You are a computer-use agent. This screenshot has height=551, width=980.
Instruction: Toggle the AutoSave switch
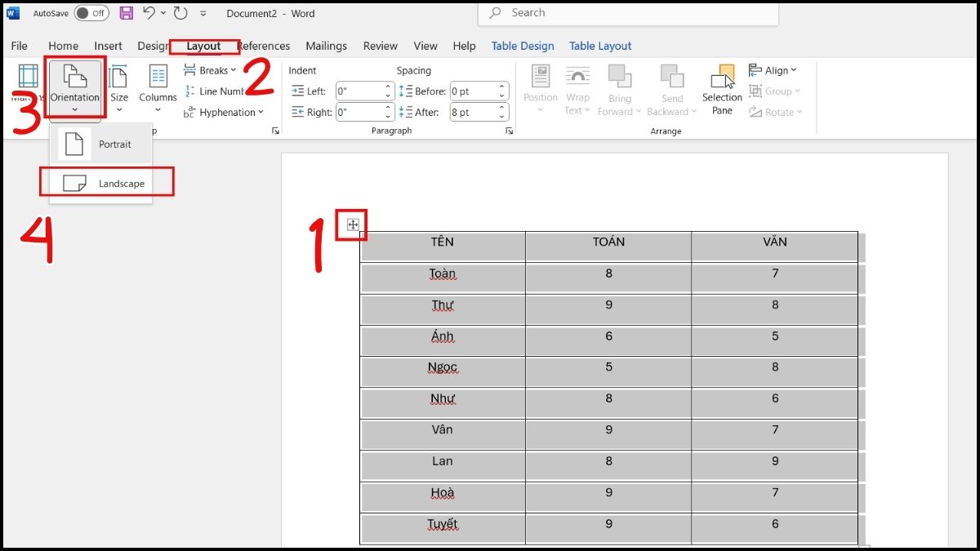pyautogui.click(x=91, y=13)
